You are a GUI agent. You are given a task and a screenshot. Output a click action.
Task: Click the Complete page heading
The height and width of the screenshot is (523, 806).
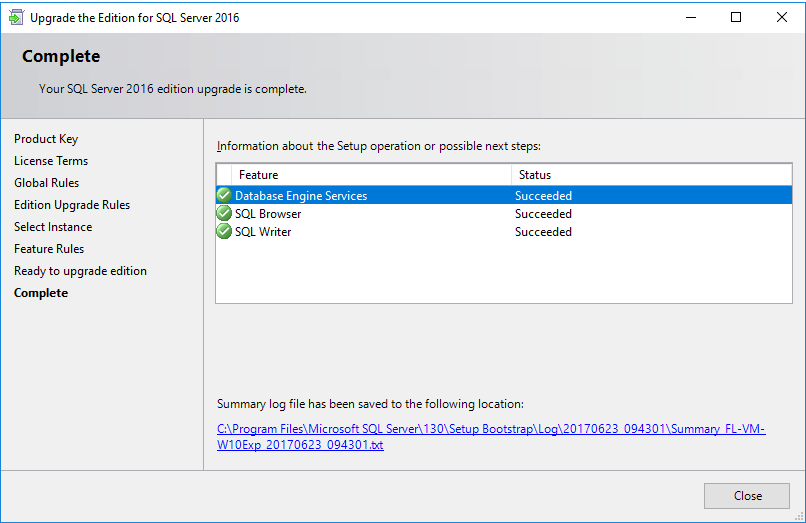(61, 56)
